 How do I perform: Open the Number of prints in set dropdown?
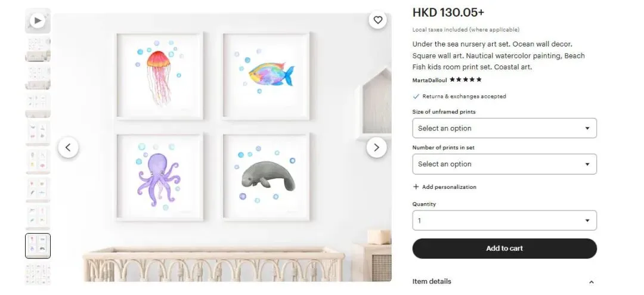click(x=504, y=164)
